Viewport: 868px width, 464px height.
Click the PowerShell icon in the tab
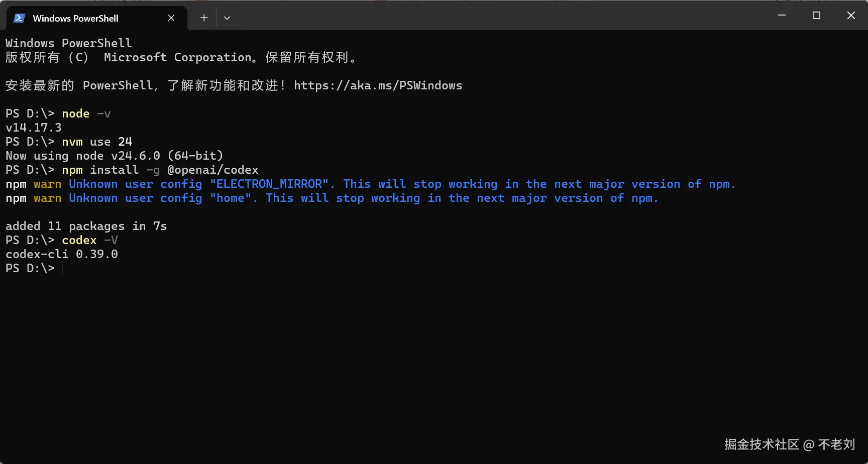point(20,18)
